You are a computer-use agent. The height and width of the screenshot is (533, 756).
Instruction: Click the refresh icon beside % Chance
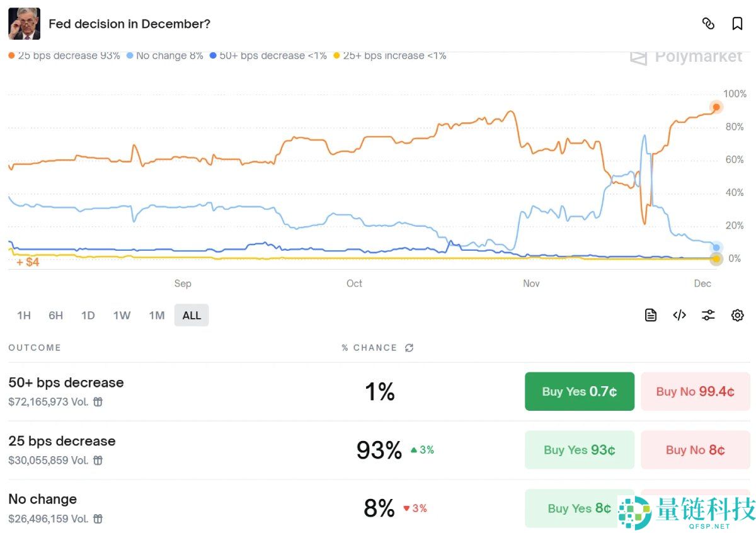[x=409, y=348]
